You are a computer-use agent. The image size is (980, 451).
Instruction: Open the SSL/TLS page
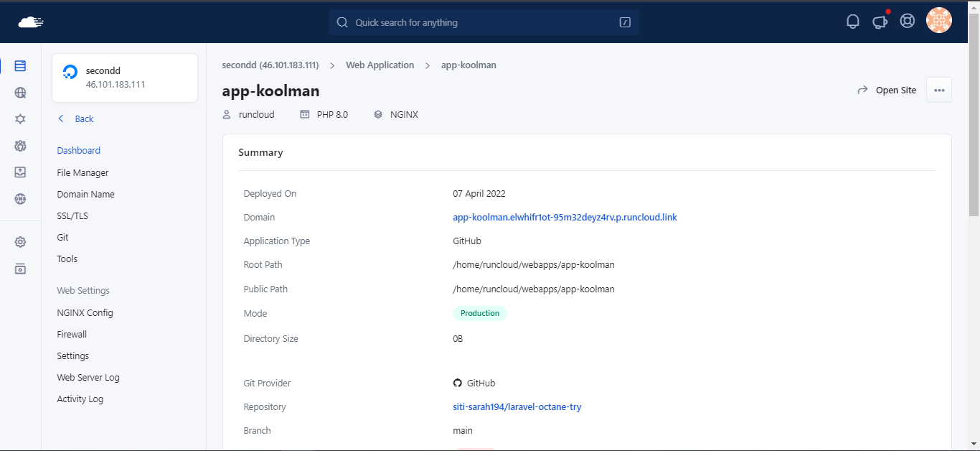[72, 216]
